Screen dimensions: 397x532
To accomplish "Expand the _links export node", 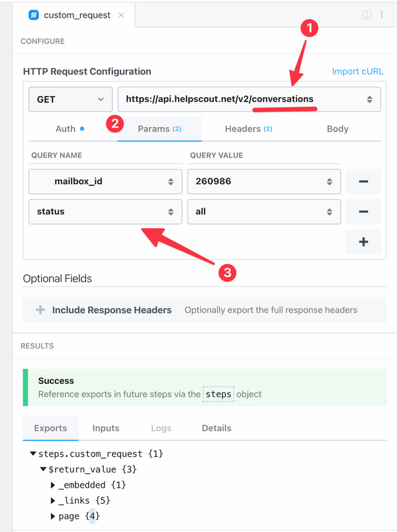I will pos(53,500).
